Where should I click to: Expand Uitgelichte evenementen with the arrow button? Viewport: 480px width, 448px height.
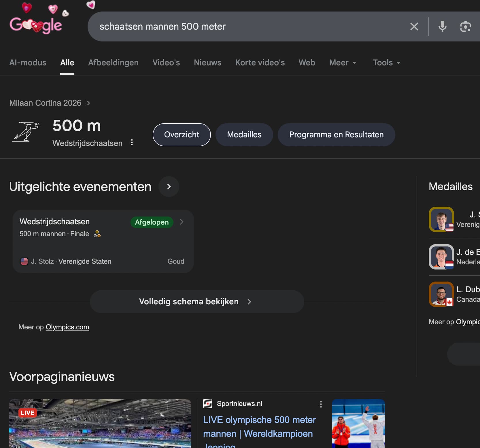[x=169, y=187]
